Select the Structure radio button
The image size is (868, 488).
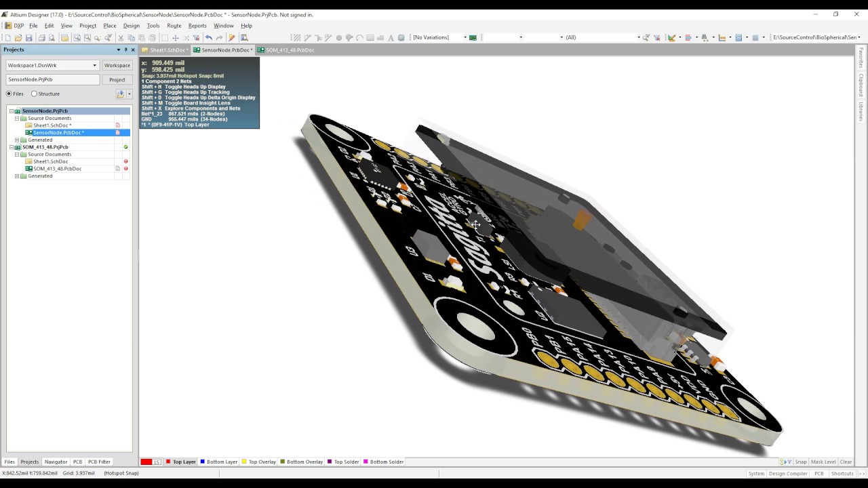(34, 94)
